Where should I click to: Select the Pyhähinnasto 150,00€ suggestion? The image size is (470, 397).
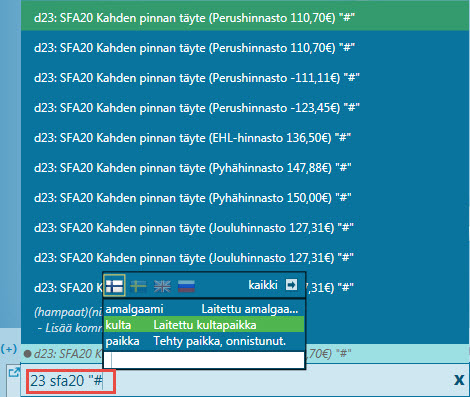(245, 198)
